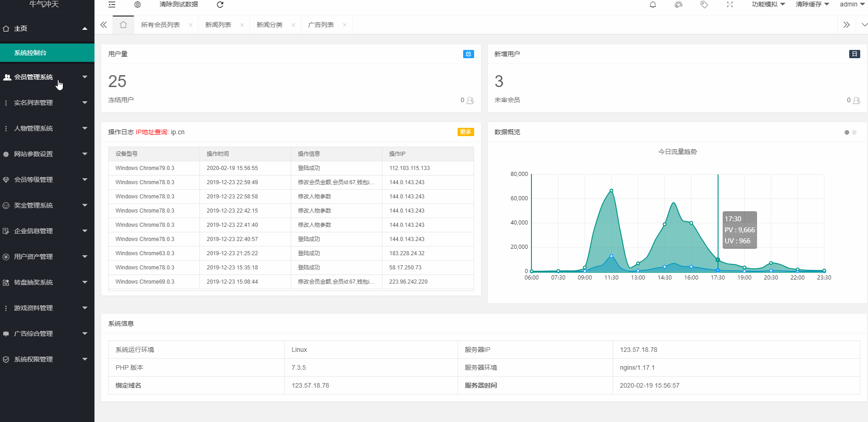Image resolution: width=868 pixels, height=422 pixels.
Task: Enter fullscreen using the expand icon
Action: [x=730, y=5]
